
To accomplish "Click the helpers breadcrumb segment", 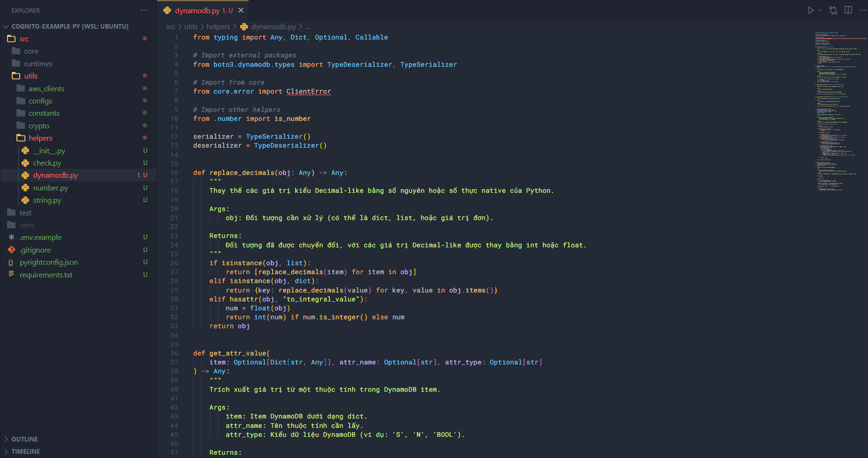I will coord(218,27).
